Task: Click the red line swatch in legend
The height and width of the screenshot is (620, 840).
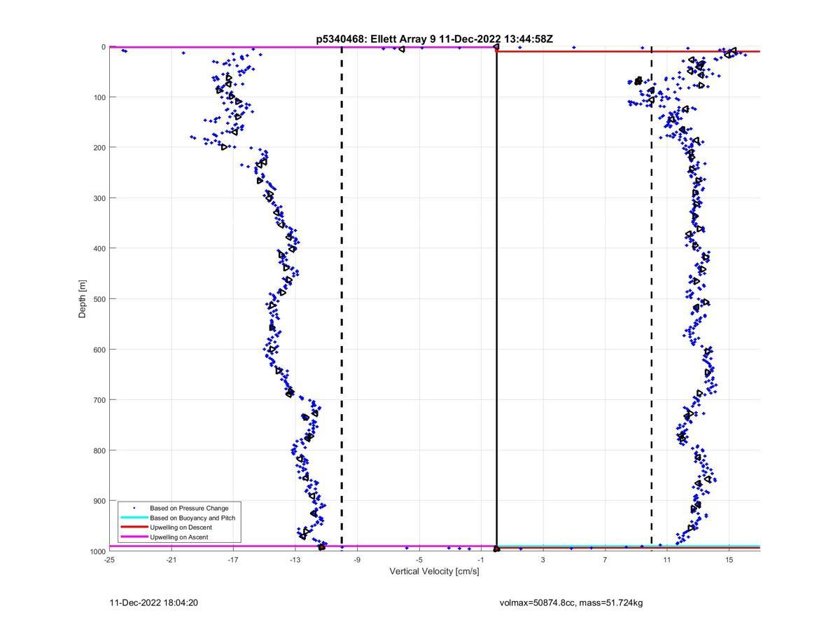Action: click(134, 528)
